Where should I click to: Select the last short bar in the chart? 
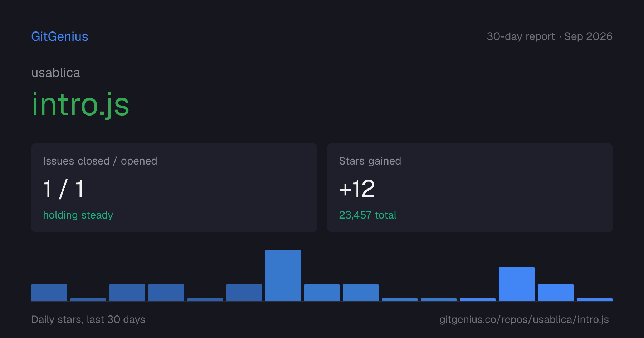pos(595,299)
